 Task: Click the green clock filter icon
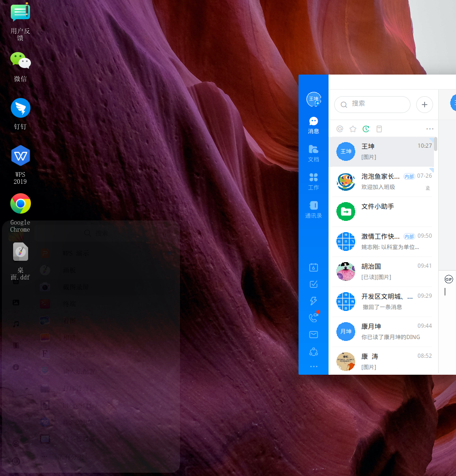[366, 129]
